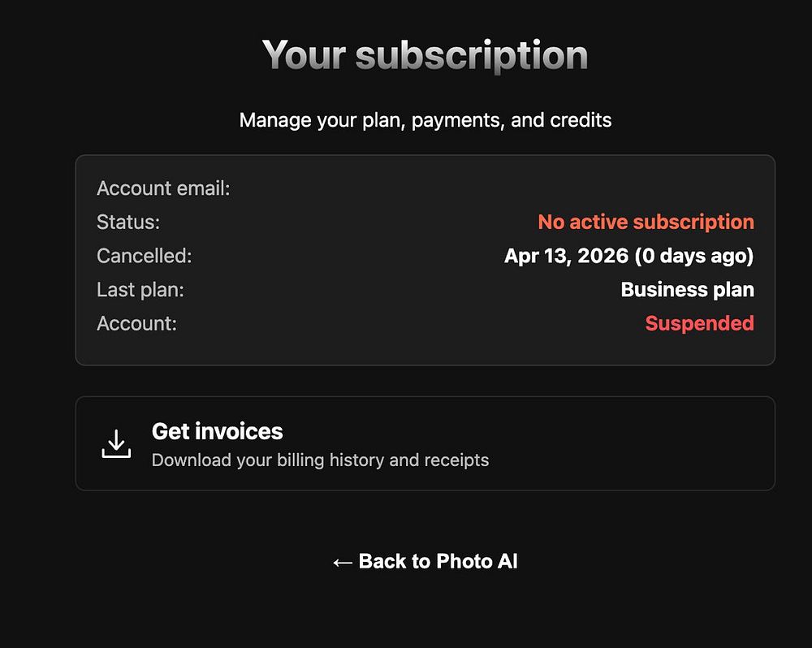Click the Apr 13, 2026 cancellation date

coord(566,256)
